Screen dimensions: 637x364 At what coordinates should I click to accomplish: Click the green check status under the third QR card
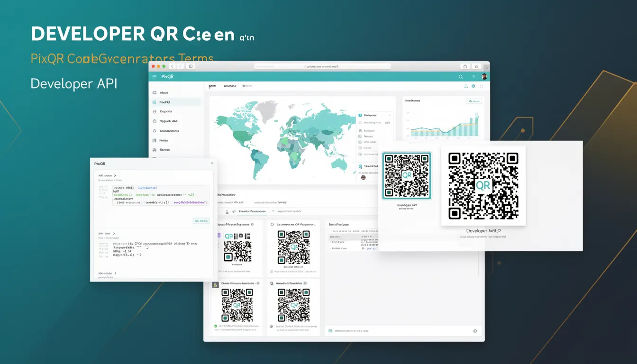pyautogui.click(x=216, y=327)
